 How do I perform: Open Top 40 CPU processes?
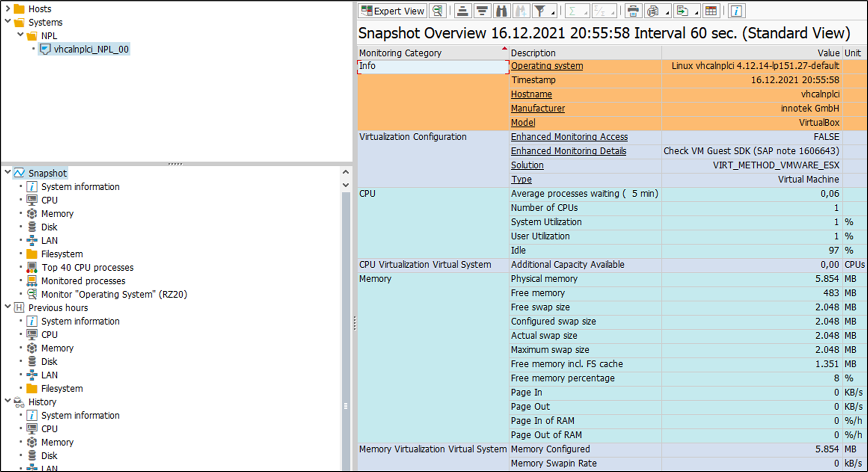(x=87, y=267)
